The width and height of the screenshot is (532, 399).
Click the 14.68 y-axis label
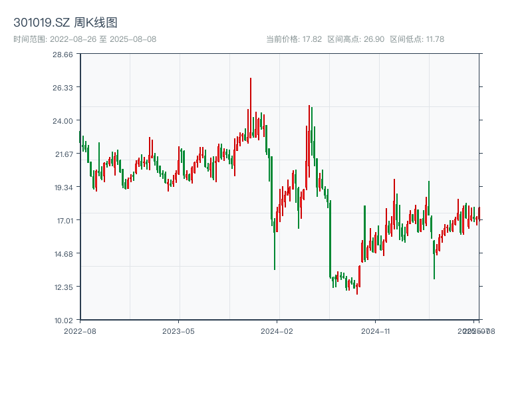(x=63, y=254)
